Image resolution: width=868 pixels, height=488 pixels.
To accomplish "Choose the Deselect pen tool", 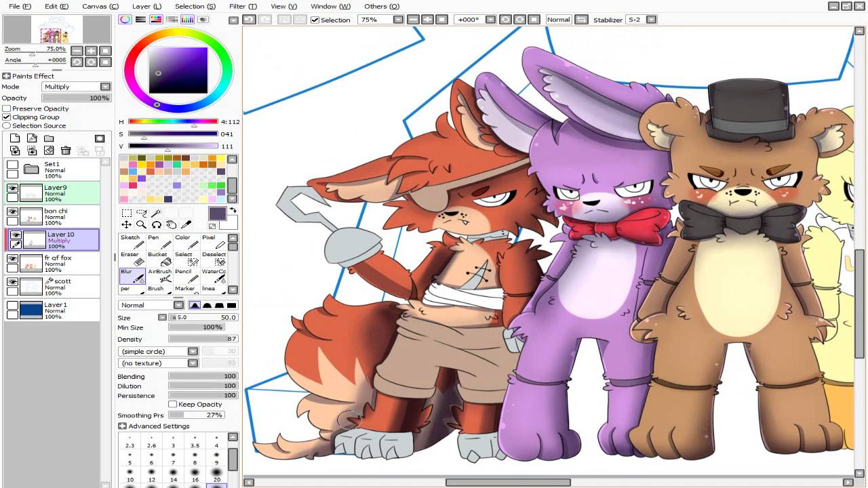I will 214,259.
